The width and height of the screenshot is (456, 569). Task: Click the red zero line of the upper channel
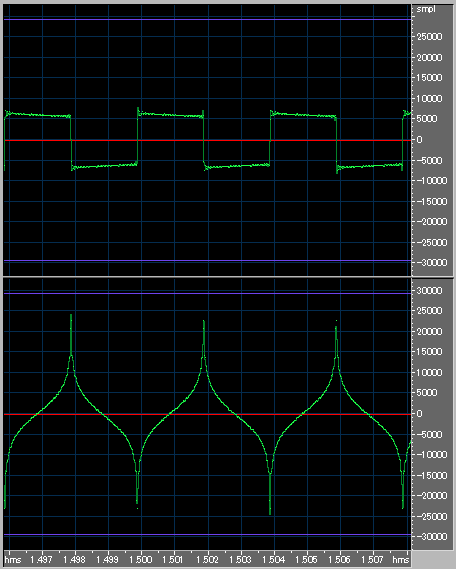pyautogui.click(x=208, y=140)
